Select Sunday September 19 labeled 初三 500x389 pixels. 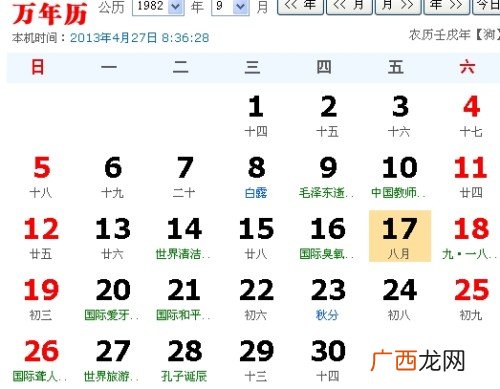41,299
